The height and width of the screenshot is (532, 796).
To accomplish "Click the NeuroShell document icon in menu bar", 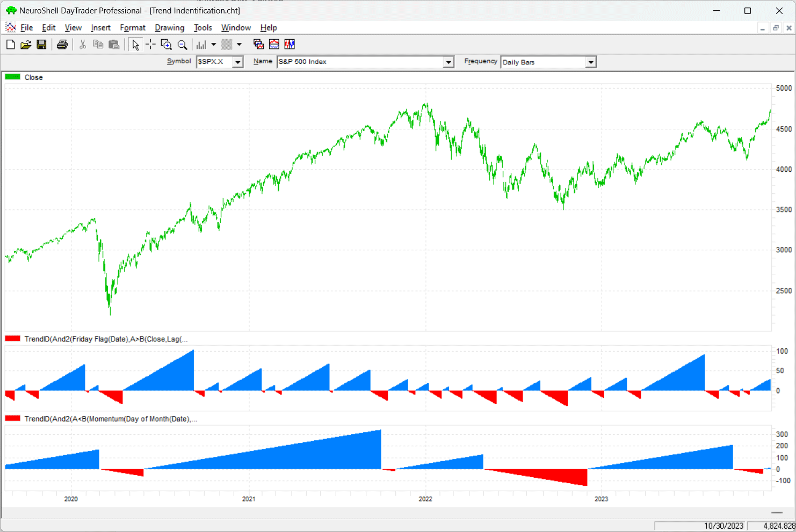I will pos(10,27).
